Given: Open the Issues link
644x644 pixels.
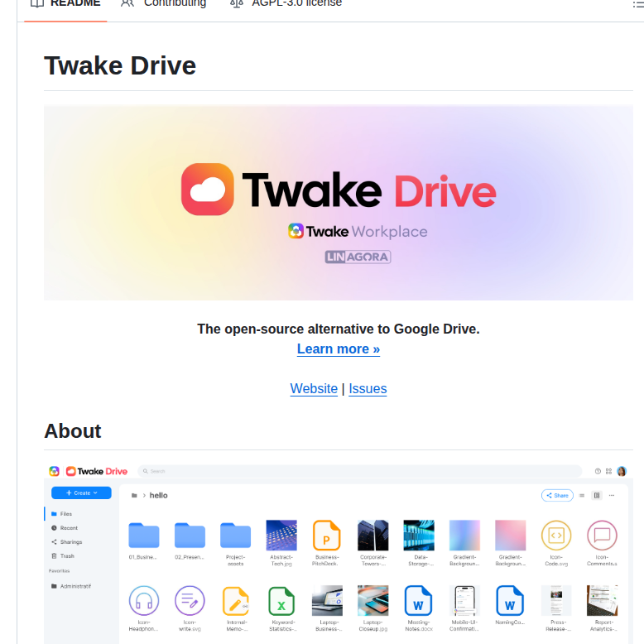Looking at the screenshot, I should (x=368, y=388).
